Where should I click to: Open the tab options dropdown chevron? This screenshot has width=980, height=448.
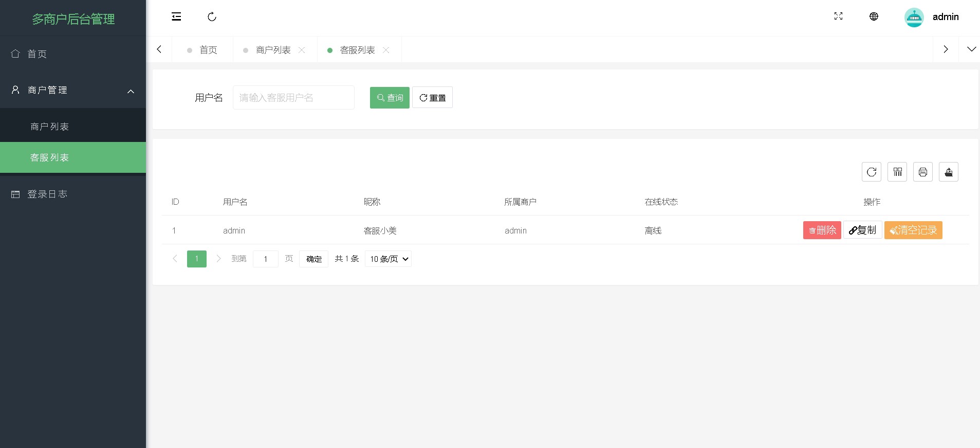click(x=971, y=49)
